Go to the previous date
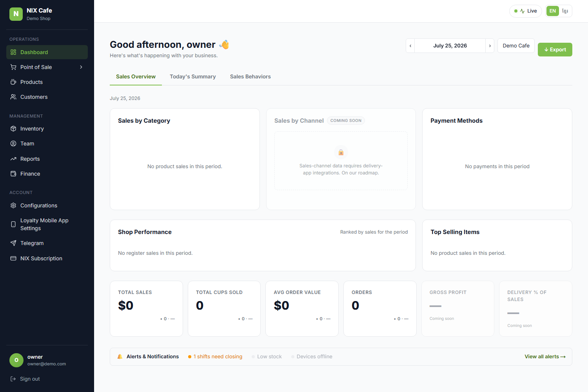 point(410,46)
